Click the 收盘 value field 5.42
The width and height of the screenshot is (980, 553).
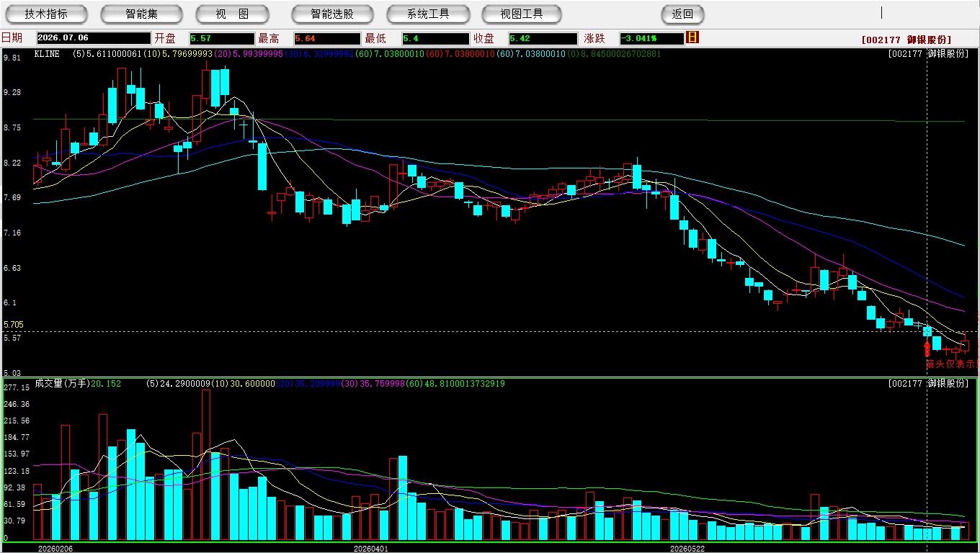click(x=543, y=38)
